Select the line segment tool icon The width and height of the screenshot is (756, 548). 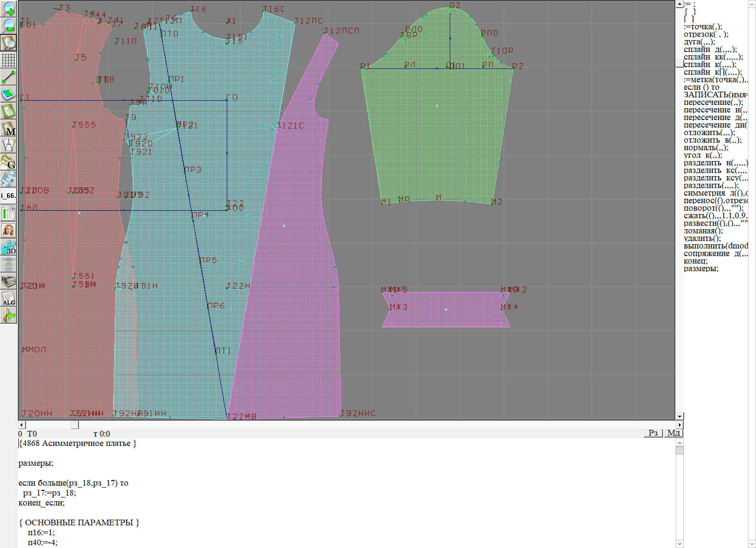[x=9, y=77]
